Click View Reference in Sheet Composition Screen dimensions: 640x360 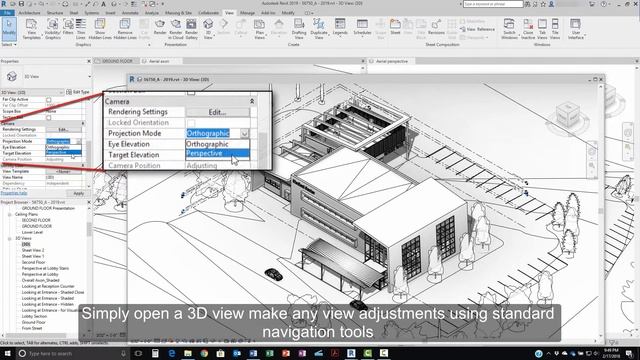(477, 29)
